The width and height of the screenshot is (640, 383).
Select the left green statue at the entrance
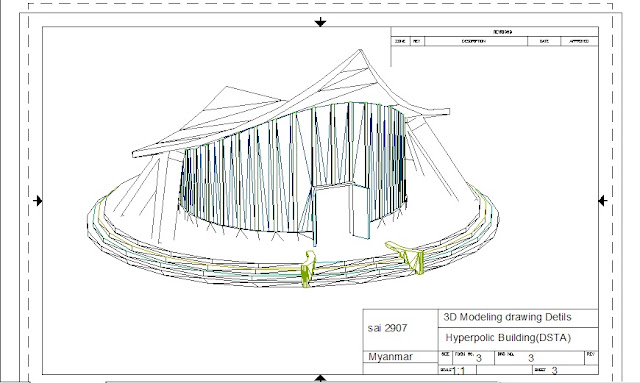[x=308, y=269]
